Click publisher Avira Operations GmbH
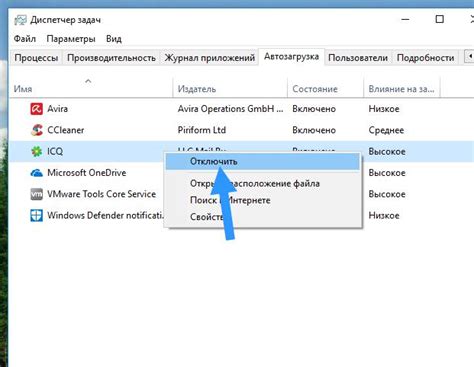Viewport: 474px width, 367px height. tap(230, 109)
